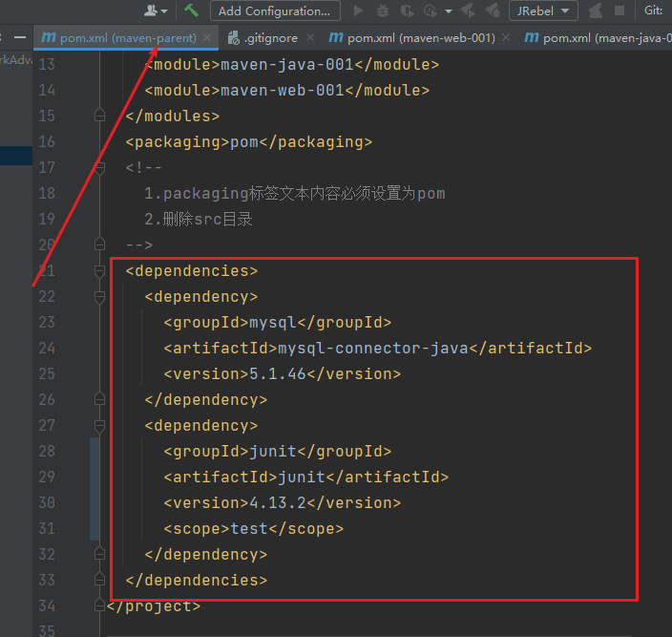Click the Git: toolbar label

653,11
